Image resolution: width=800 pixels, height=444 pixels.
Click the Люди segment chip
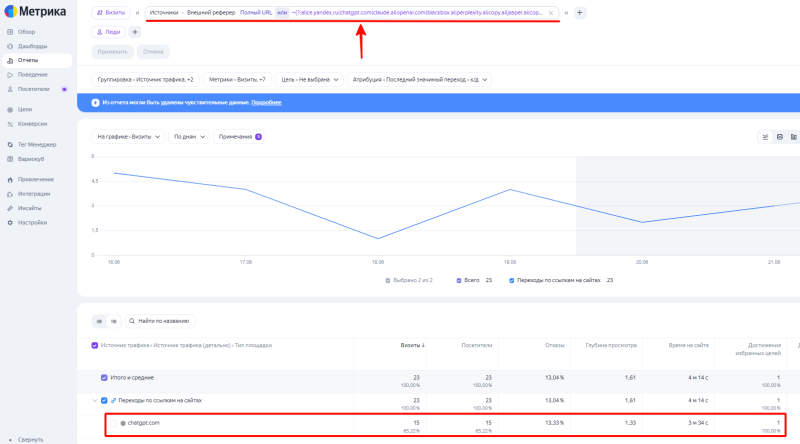(108, 32)
